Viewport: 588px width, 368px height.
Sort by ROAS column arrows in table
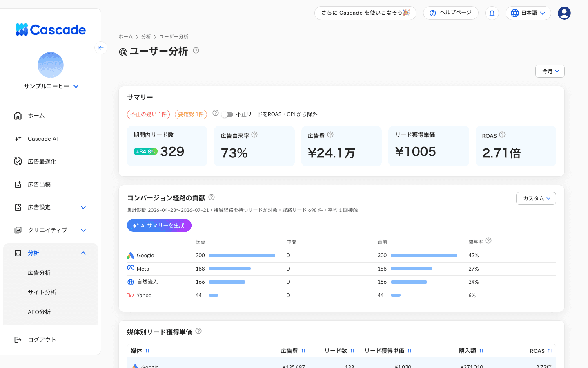(550, 351)
